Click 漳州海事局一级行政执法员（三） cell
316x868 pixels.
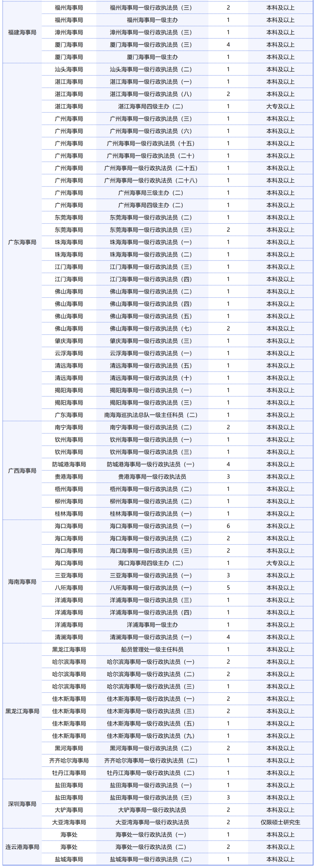click(152, 32)
